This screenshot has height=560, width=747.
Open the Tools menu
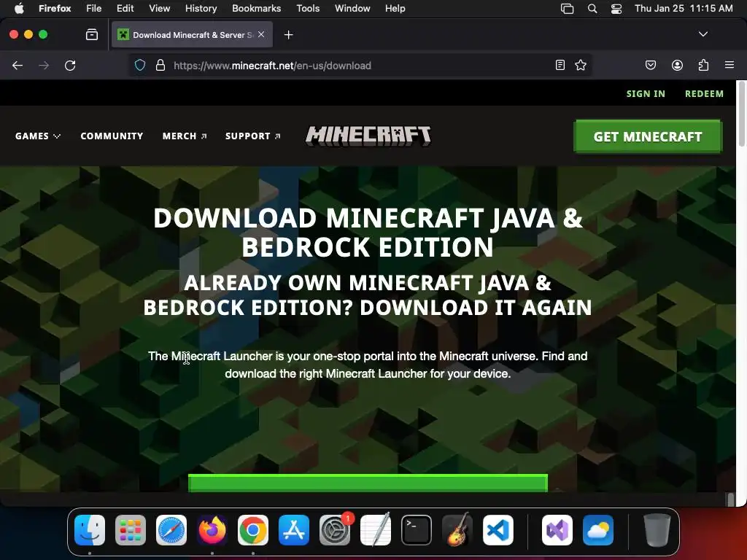click(x=308, y=9)
